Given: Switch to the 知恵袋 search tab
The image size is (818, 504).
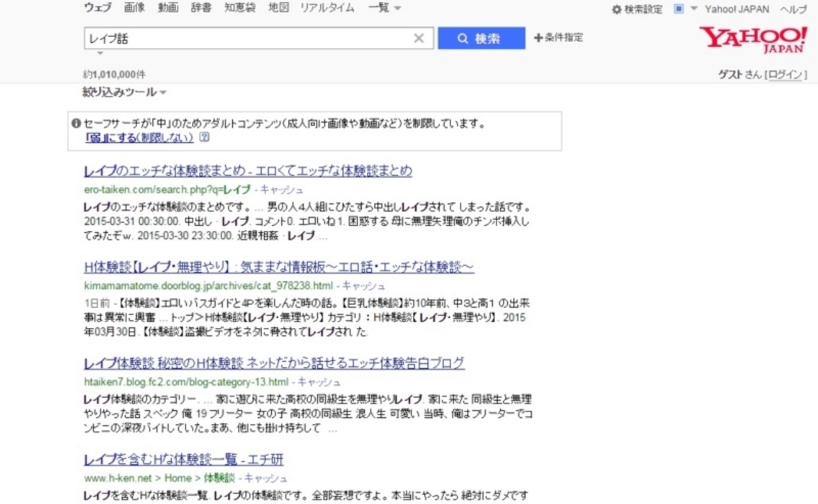Looking at the screenshot, I should coord(240,8).
